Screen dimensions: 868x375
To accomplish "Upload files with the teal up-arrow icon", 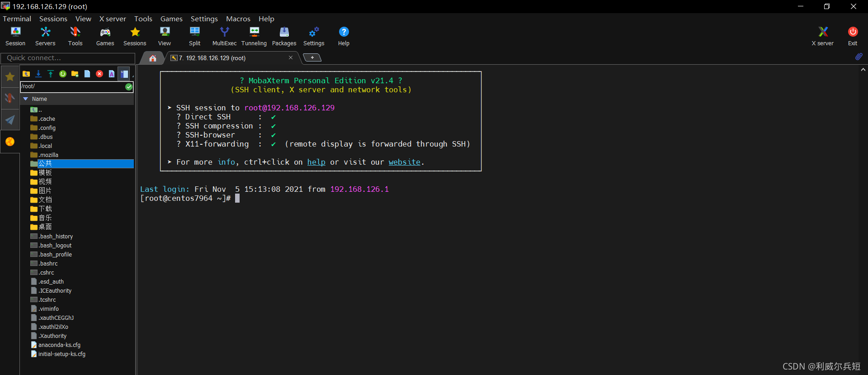I will click(x=51, y=74).
